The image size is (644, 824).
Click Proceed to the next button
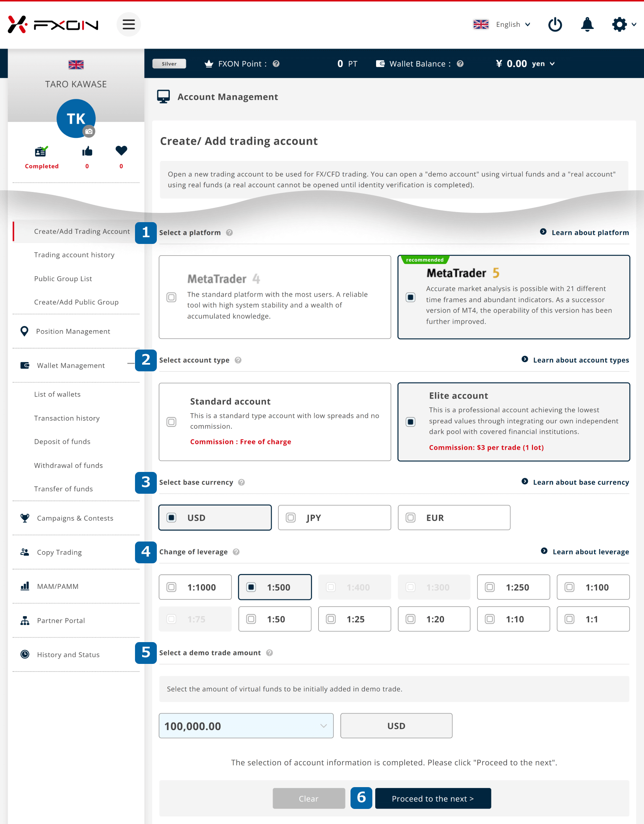click(433, 798)
